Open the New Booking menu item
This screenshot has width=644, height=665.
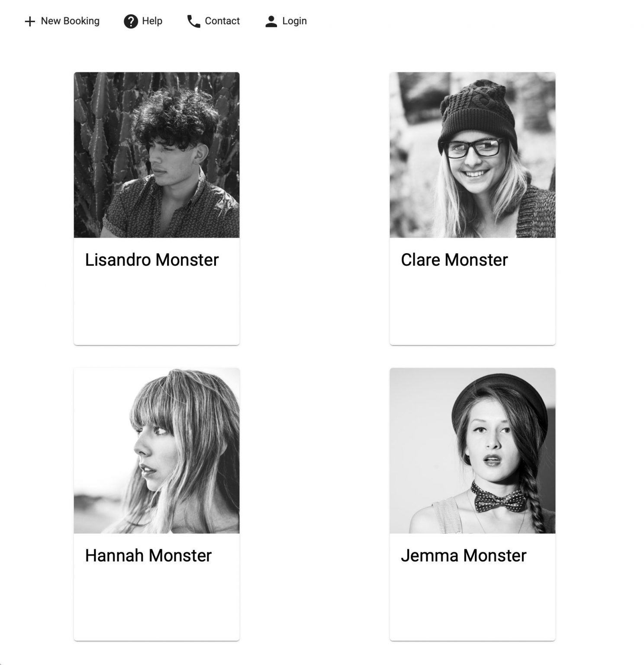(x=62, y=21)
